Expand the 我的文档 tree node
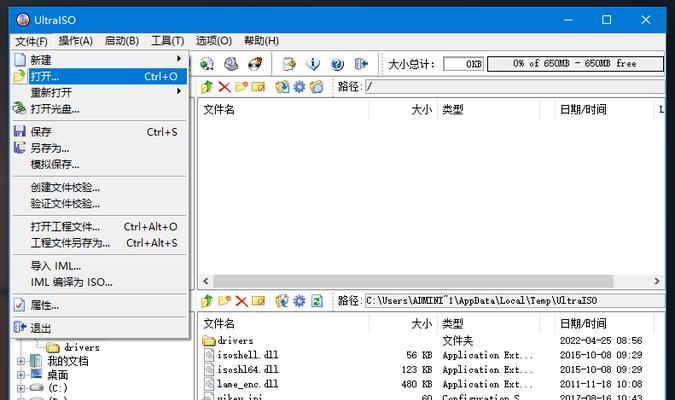This screenshot has height=400, width=675. (21, 361)
